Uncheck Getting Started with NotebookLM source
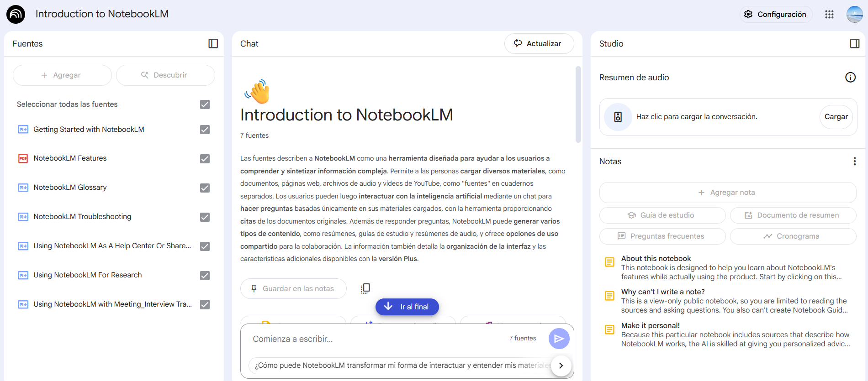The width and height of the screenshot is (868, 381). click(205, 130)
